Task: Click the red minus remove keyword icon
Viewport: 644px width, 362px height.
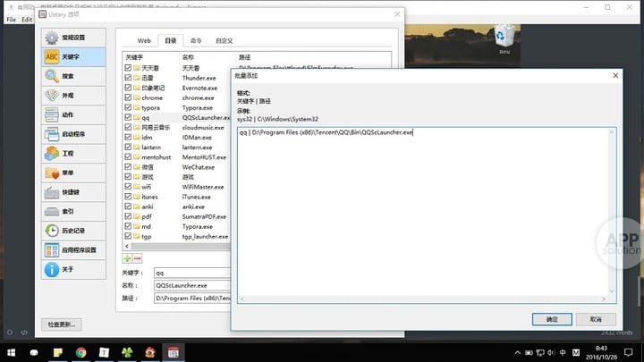Action: [x=138, y=258]
